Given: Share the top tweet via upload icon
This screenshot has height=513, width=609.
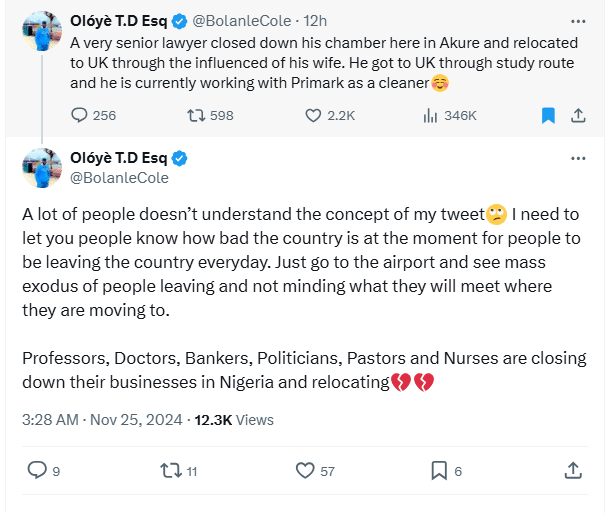Looking at the screenshot, I should tap(577, 116).
